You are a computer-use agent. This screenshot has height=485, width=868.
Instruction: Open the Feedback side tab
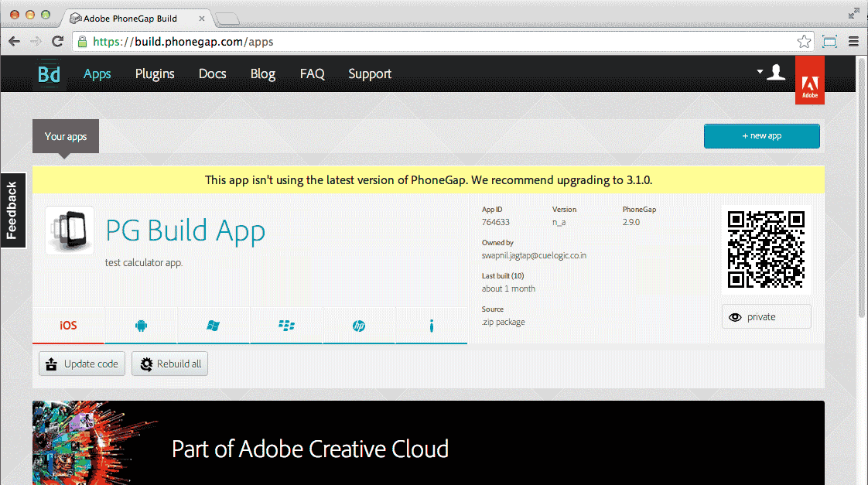pos(12,210)
